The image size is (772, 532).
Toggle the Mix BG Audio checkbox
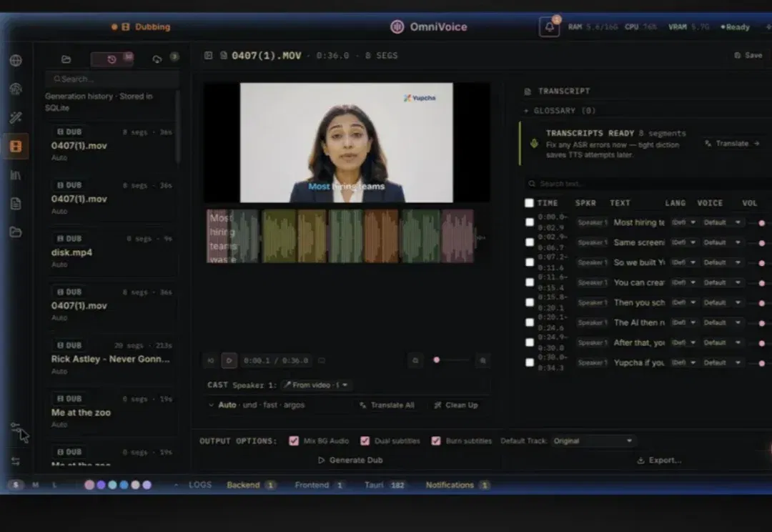click(x=294, y=441)
